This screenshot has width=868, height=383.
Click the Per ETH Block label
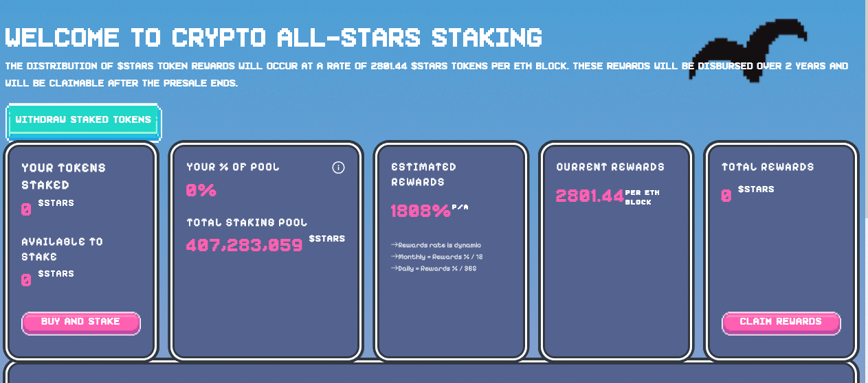click(x=643, y=198)
